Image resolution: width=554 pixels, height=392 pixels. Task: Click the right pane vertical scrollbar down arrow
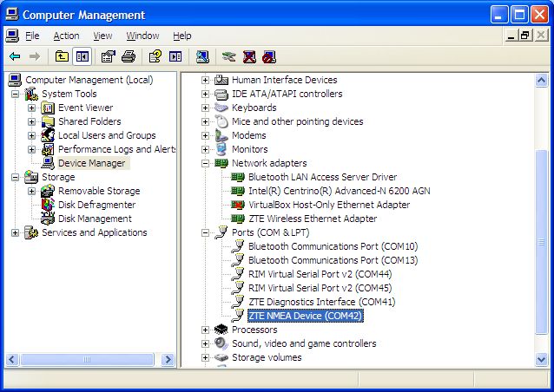tap(543, 360)
